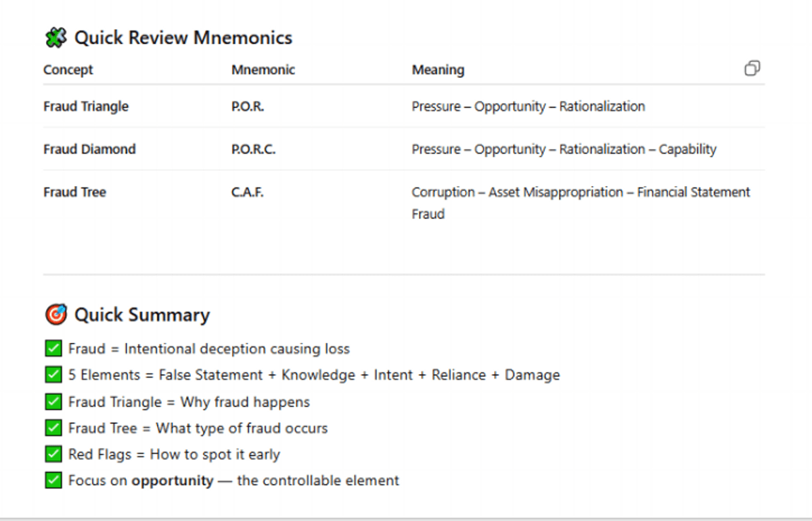
Task: Select the Fraud Tree row label in table
Action: (x=74, y=192)
